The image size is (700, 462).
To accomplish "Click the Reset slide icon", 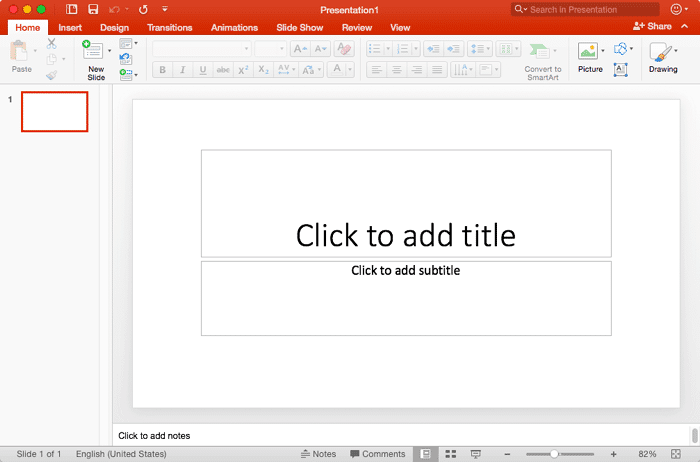I will coord(125,58).
